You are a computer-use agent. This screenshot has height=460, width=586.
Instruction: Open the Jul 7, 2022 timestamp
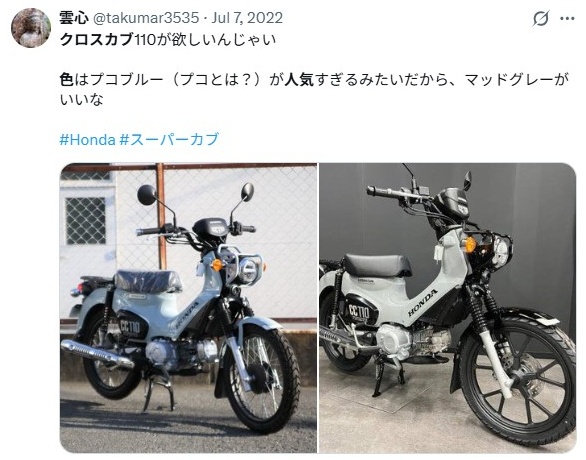point(247,18)
